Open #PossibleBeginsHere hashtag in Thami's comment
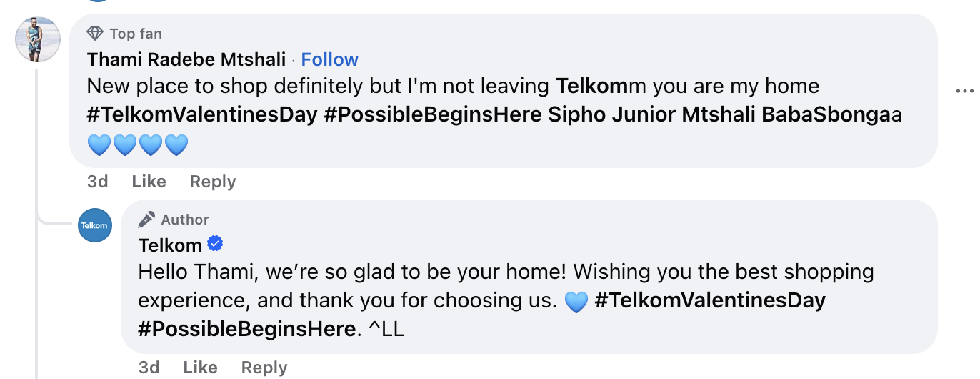This screenshot has height=379, width=980. 432,114
